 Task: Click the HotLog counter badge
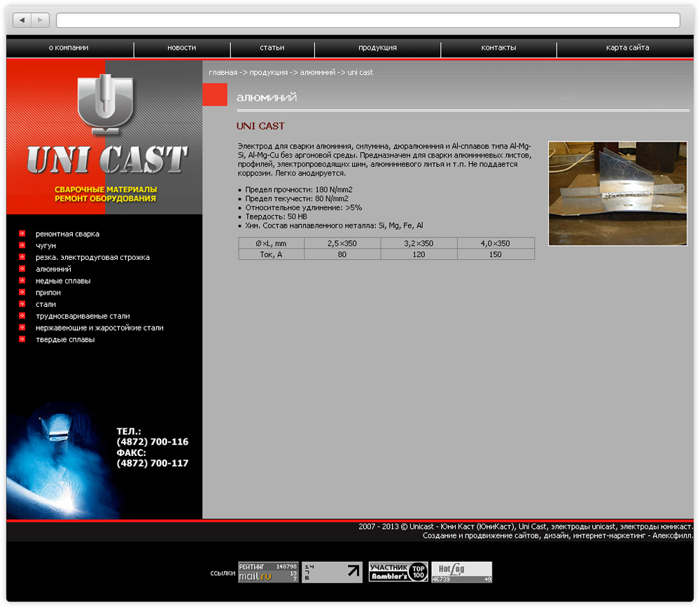coord(461,572)
